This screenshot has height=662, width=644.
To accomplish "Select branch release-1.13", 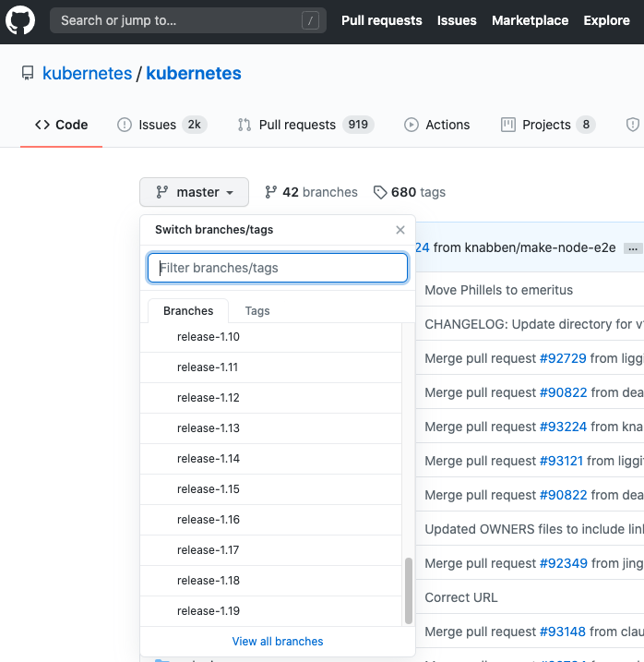I will pyautogui.click(x=270, y=428).
